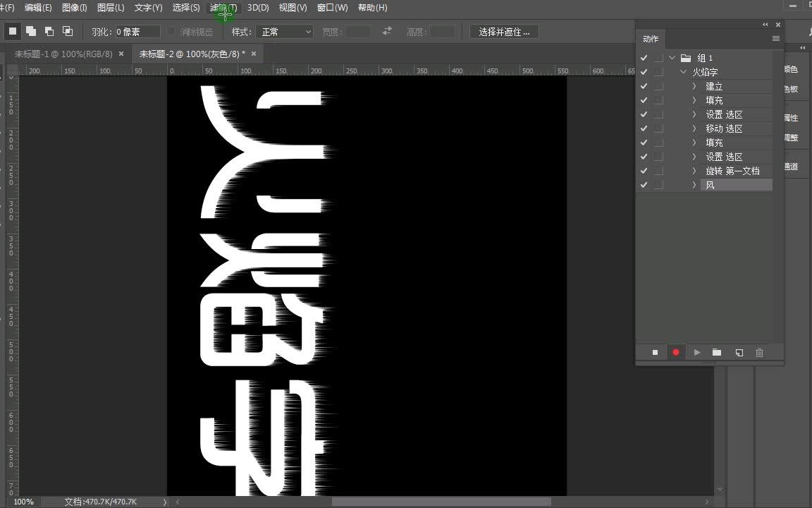
Task: Toggle the checkmark next to 旋转 第一文档
Action: click(644, 170)
